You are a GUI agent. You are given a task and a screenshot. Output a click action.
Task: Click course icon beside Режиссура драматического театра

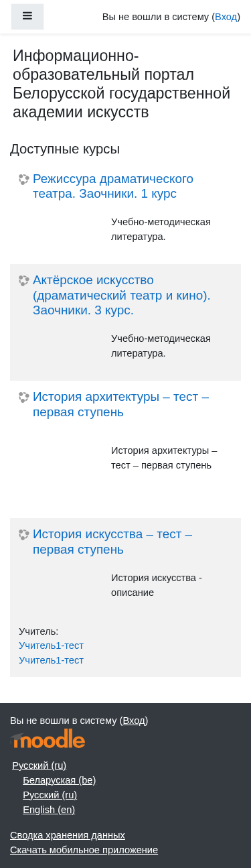(24, 180)
